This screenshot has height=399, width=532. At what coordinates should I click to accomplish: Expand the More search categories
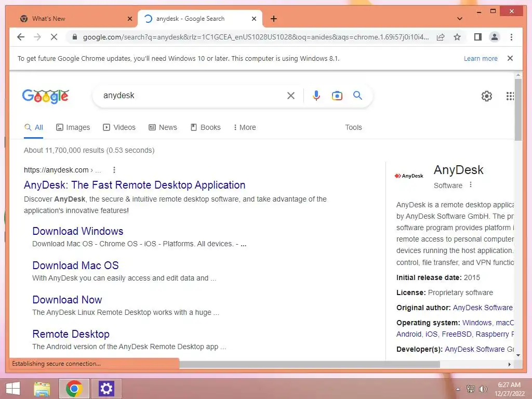coord(245,128)
